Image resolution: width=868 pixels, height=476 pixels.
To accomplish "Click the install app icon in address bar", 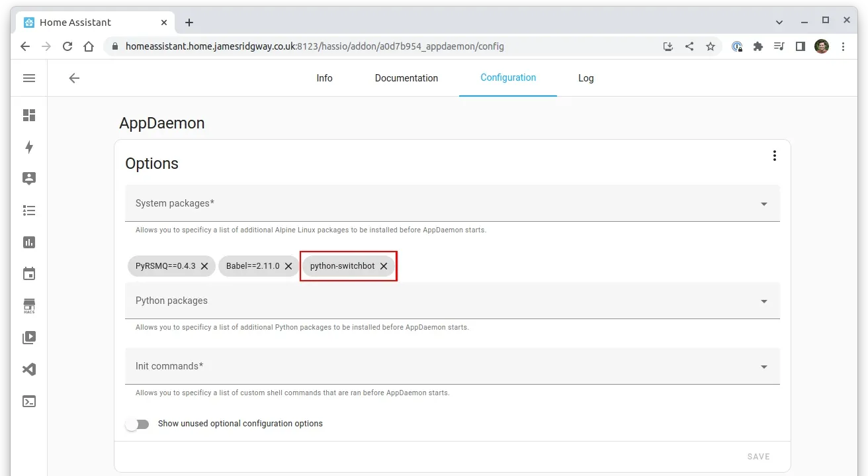I will tap(668, 46).
